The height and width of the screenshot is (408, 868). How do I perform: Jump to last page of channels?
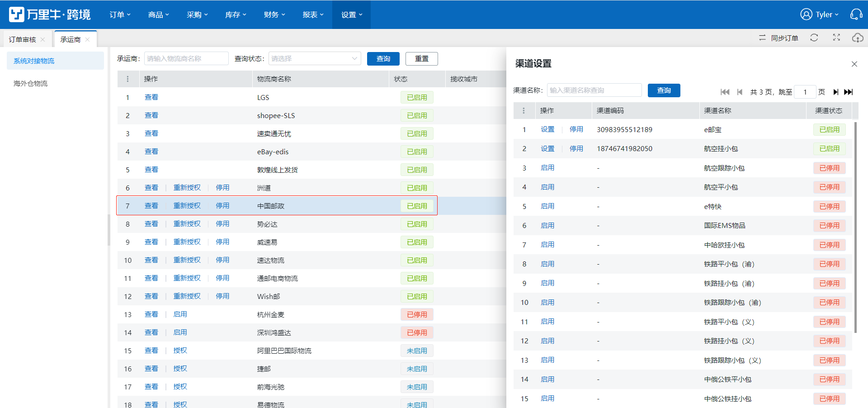click(849, 92)
